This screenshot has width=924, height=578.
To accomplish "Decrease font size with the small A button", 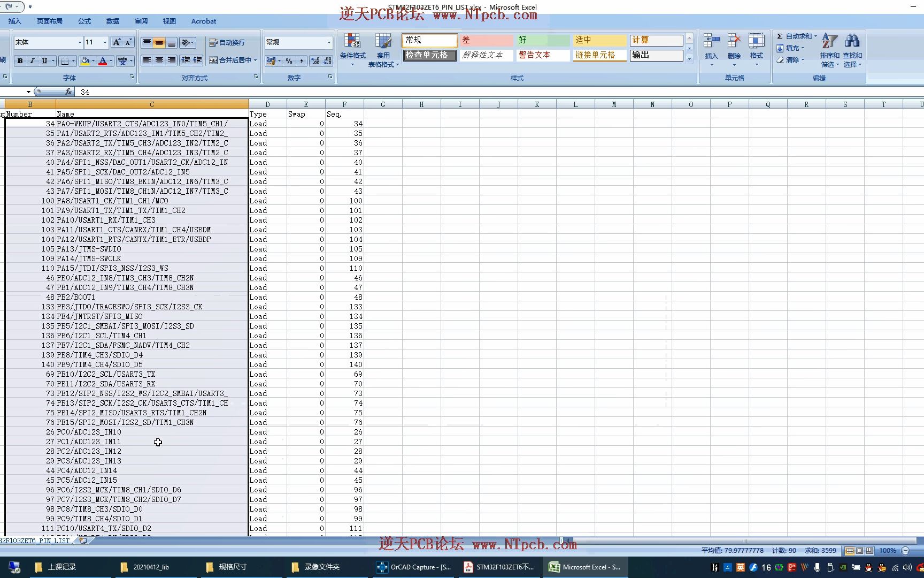I will point(128,42).
